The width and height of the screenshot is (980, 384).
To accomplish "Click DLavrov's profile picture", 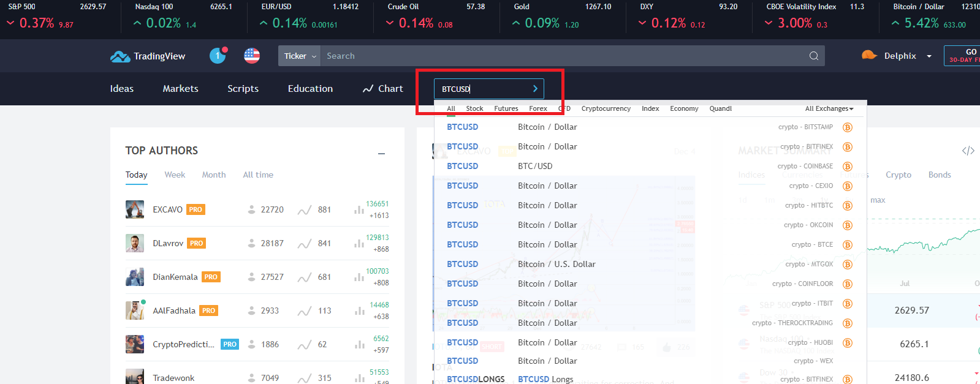I will pos(135,243).
